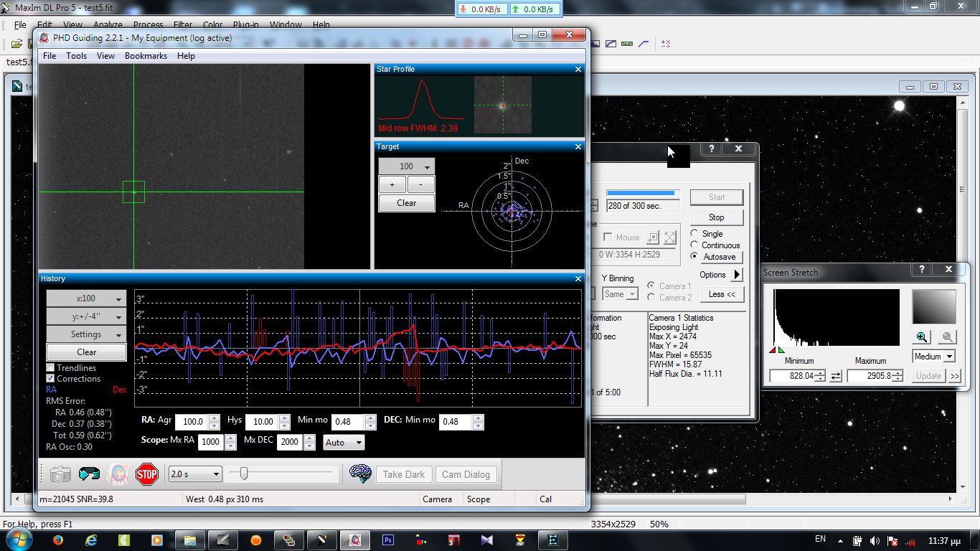This screenshot has height=551, width=980.
Task: Open the MaxIm DL File menu
Action: point(20,24)
